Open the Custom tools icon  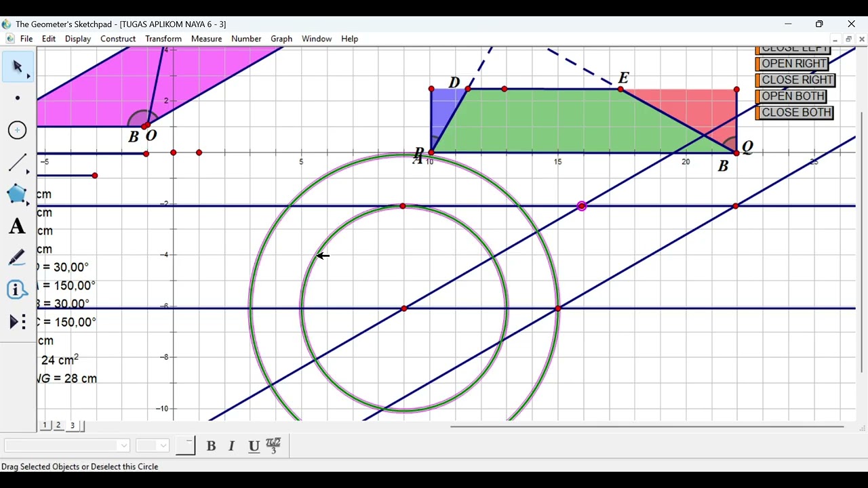pyautogui.click(x=18, y=322)
